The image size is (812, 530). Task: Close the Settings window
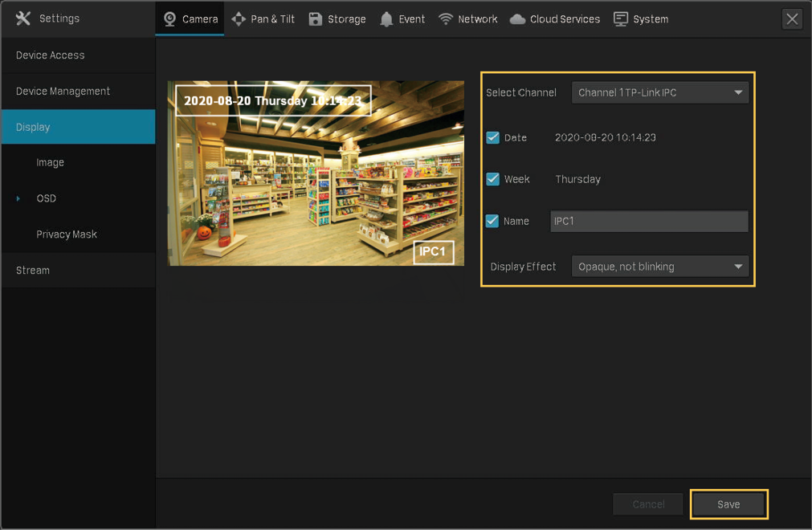click(792, 19)
